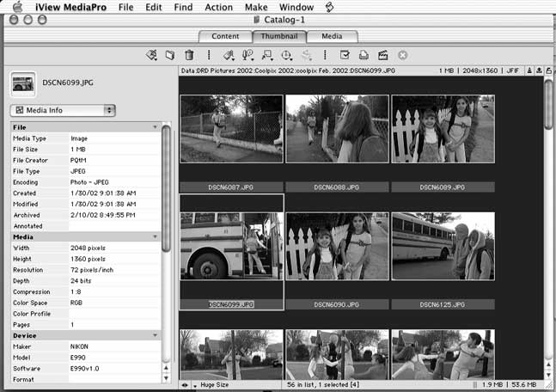Click the folder import icon in toolbar
This screenshot has width=556, height=392.
coord(170,55)
